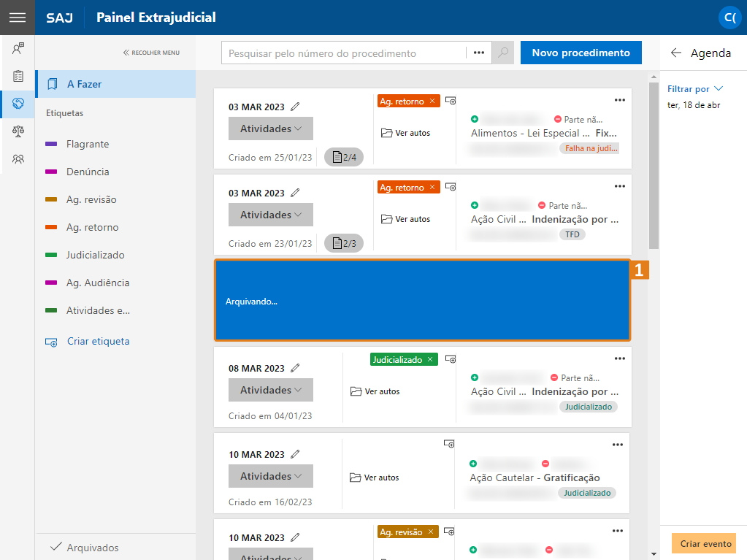Edit date of card created 25/01/23
Screen dimensions: 747x560
(296, 106)
